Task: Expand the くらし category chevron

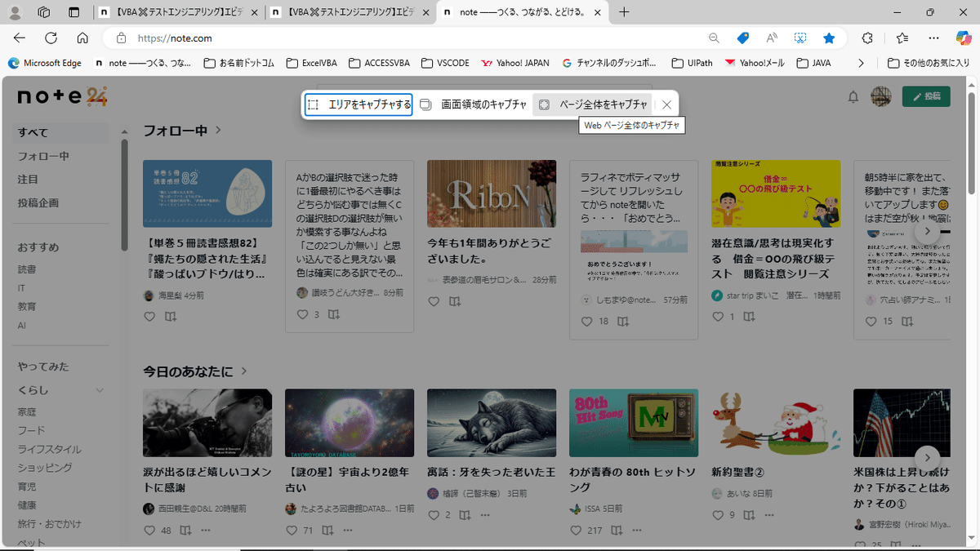Action: pos(100,390)
